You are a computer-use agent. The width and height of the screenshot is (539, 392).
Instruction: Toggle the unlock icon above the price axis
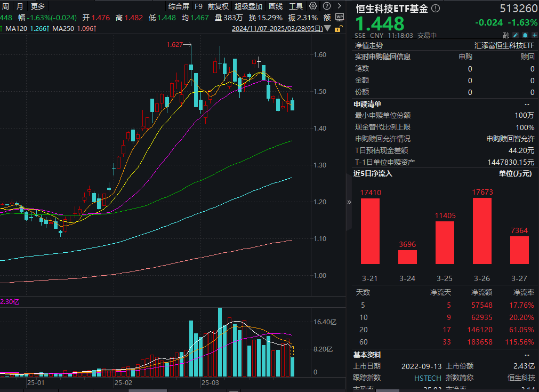click(x=337, y=28)
